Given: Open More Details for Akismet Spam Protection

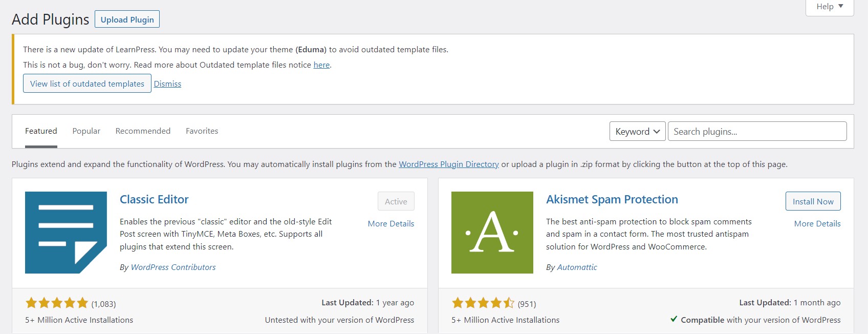Looking at the screenshot, I should click(x=817, y=224).
